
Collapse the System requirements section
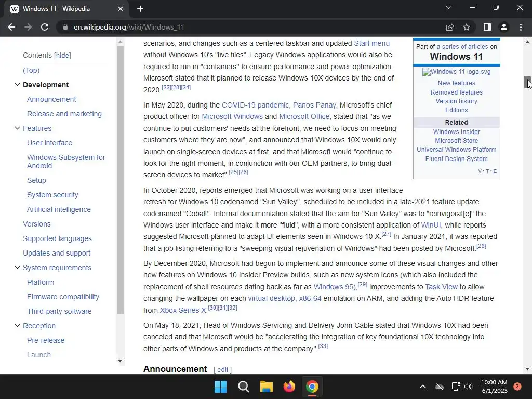[17, 268]
